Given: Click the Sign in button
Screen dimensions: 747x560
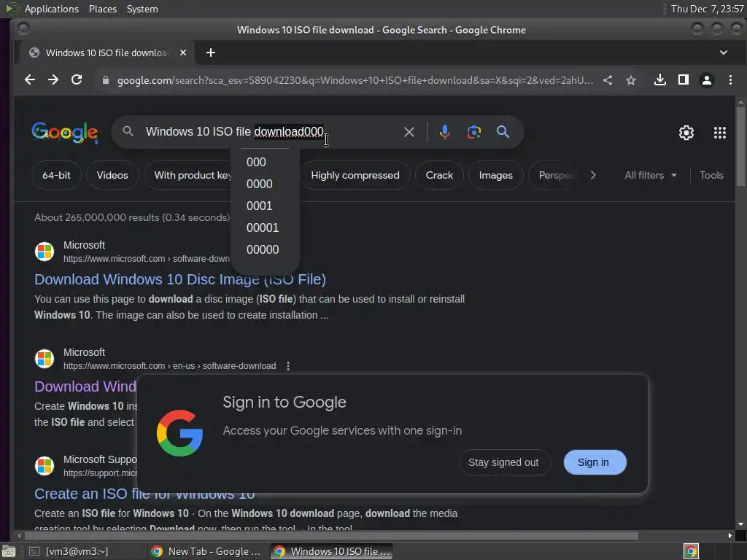Looking at the screenshot, I should point(594,462).
